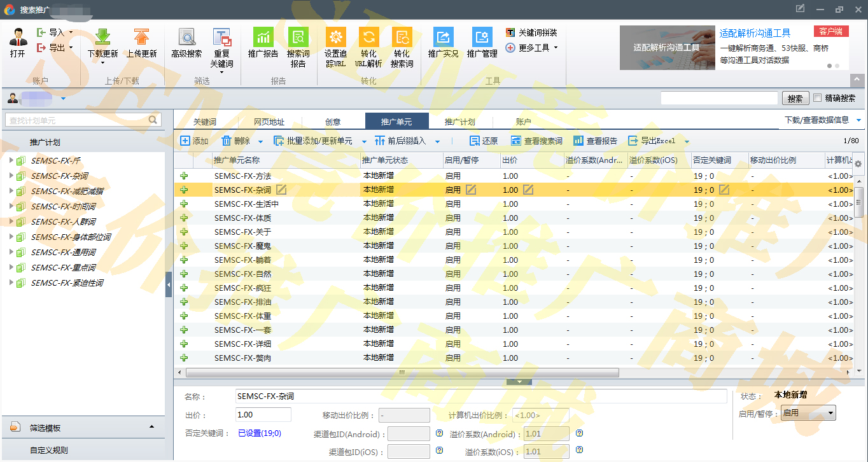The image size is (868, 462).
Task: Open the 推广报告 report icon
Action: (263, 37)
